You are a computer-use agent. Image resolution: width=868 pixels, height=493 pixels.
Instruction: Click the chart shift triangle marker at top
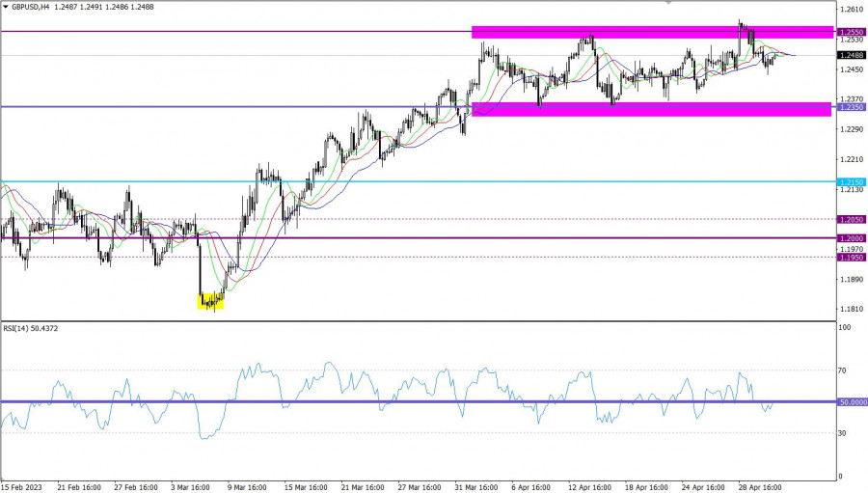(x=672, y=3)
